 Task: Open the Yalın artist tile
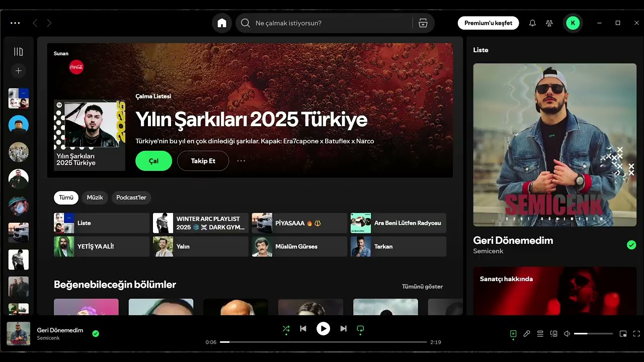(x=200, y=246)
